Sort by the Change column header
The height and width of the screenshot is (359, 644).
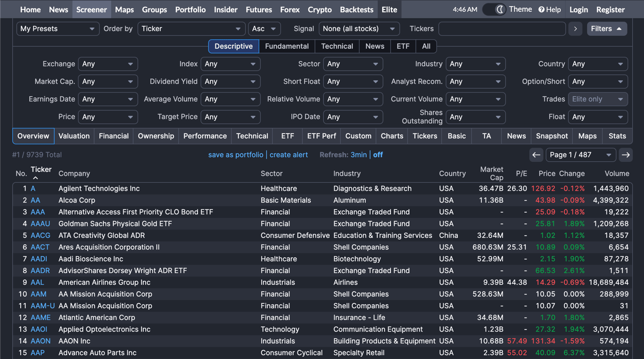(x=572, y=174)
